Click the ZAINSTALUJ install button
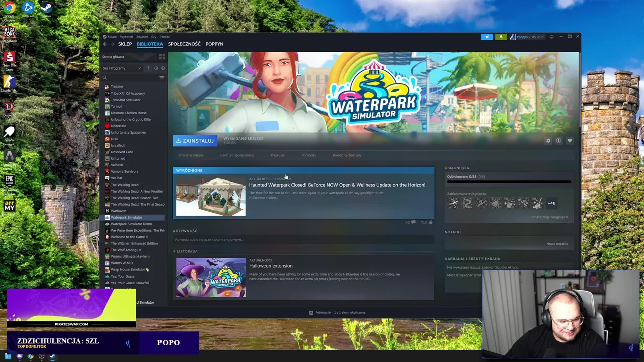Viewport: 644px width, 362px height. click(x=195, y=141)
